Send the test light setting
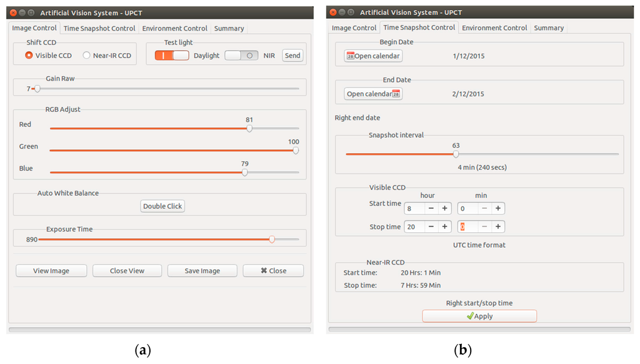Screen dimensions: 640x364 pyautogui.click(x=292, y=56)
